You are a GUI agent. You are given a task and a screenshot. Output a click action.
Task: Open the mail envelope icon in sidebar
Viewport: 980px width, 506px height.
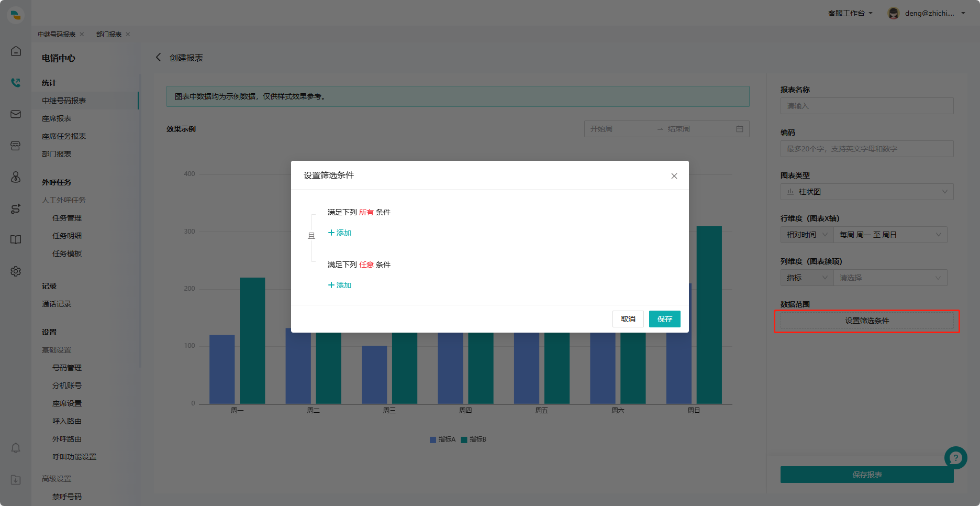[x=16, y=114]
